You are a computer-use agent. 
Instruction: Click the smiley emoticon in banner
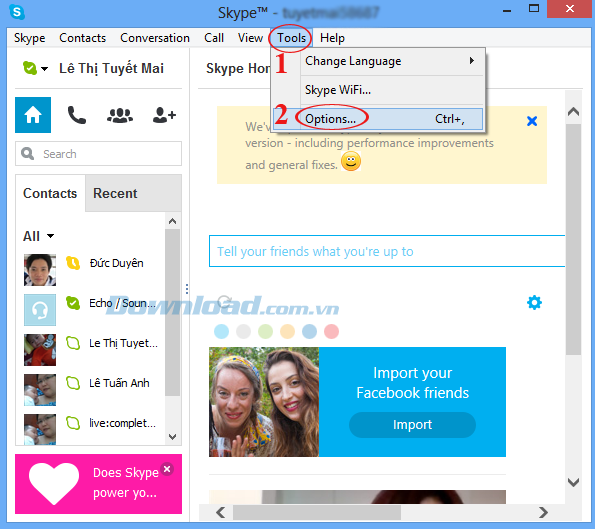[x=351, y=161]
